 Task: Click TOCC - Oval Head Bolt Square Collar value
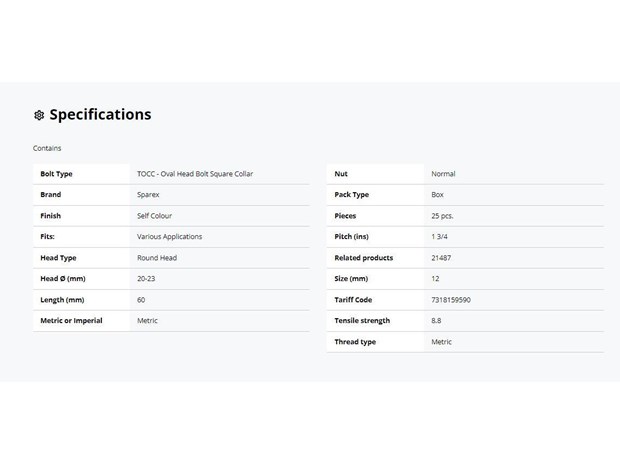coord(195,174)
